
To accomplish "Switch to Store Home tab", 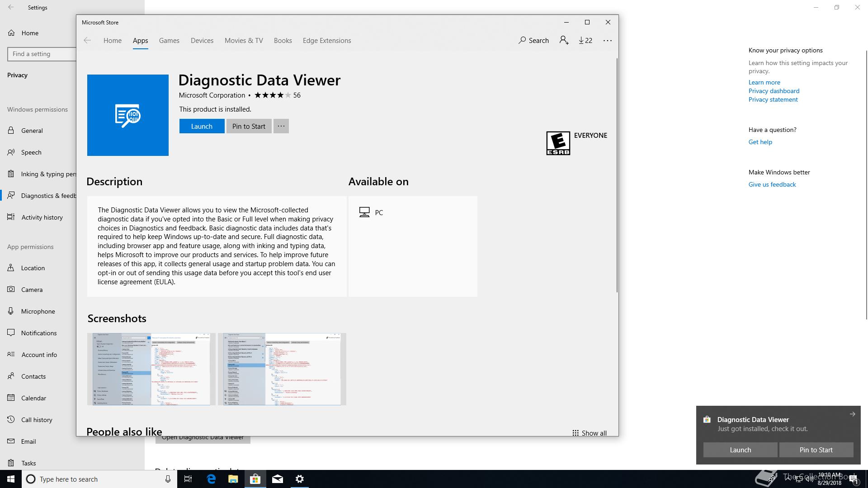I will [x=113, y=41].
